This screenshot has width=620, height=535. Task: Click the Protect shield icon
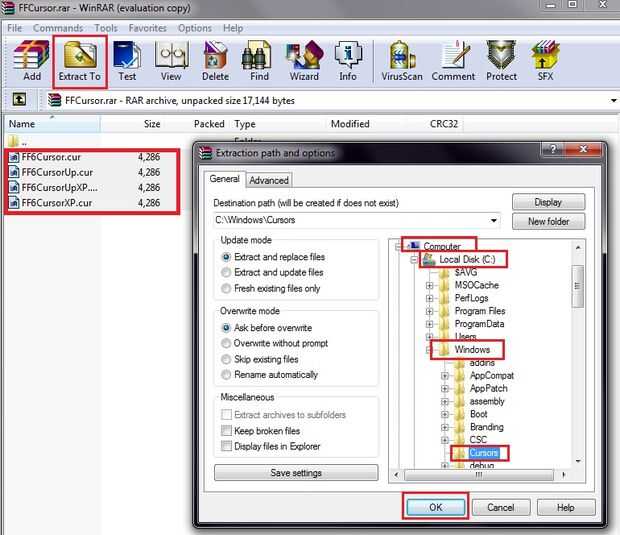tap(501, 61)
